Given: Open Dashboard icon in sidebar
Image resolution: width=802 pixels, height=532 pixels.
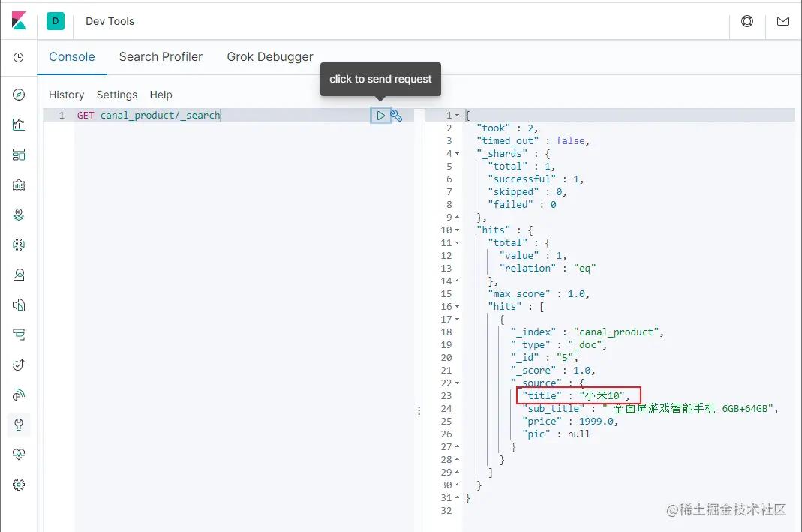Looking at the screenshot, I should [x=19, y=155].
